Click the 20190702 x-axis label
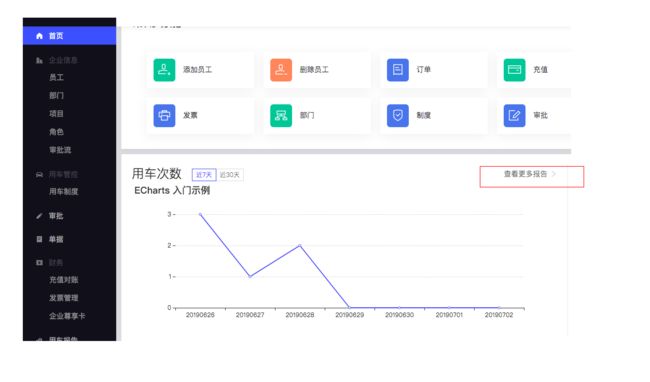The width and height of the screenshot is (650, 382). click(499, 315)
